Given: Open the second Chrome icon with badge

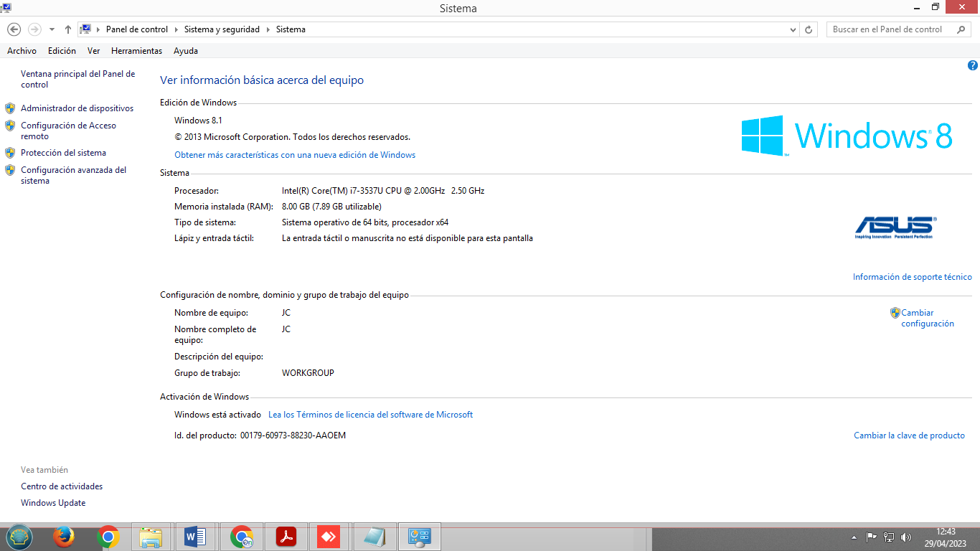Looking at the screenshot, I should (x=242, y=537).
